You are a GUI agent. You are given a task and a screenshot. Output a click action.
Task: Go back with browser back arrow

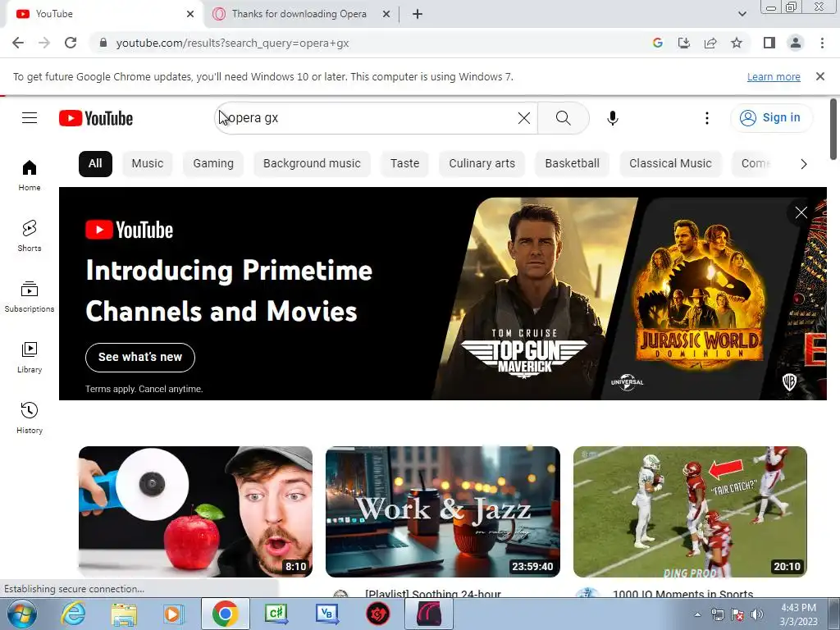click(18, 43)
